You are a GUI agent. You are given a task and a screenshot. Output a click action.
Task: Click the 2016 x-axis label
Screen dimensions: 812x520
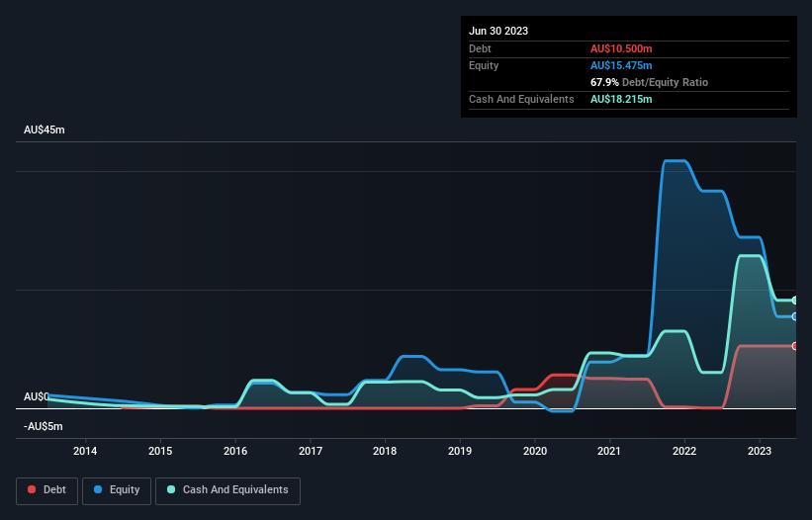click(x=235, y=451)
